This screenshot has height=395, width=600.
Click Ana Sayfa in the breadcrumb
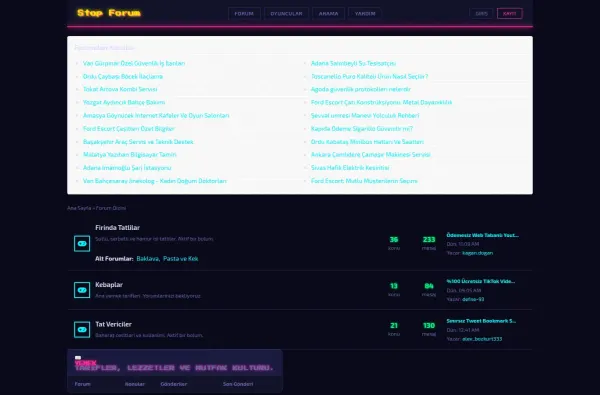(x=79, y=208)
